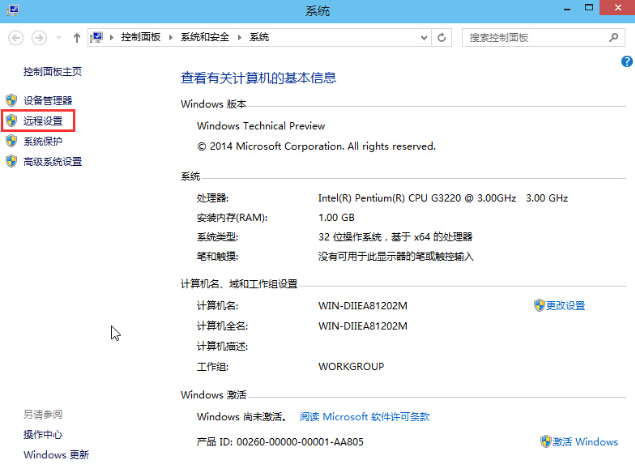The image size is (635, 473).
Task: Click the back navigation arrow
Action: pos(17,37)
